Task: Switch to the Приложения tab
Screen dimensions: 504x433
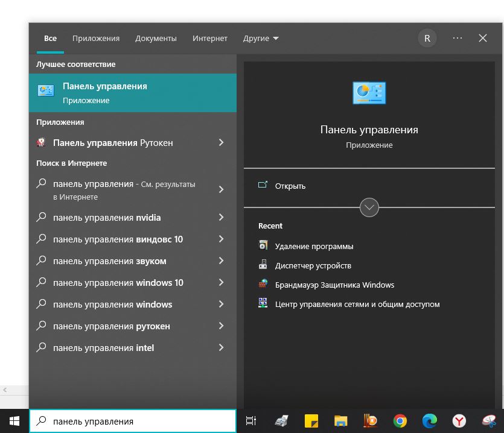Action: tap(96, 38)
